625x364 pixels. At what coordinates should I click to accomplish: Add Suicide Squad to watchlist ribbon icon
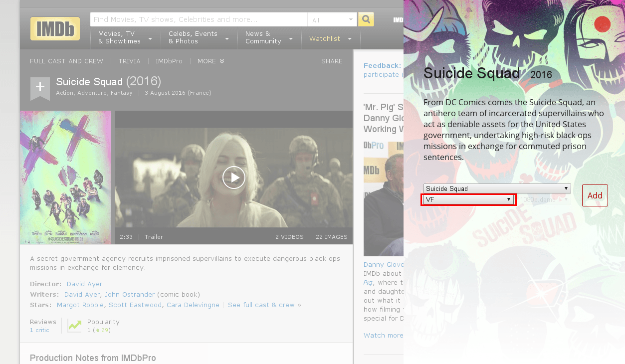click(x=40, y=88)
